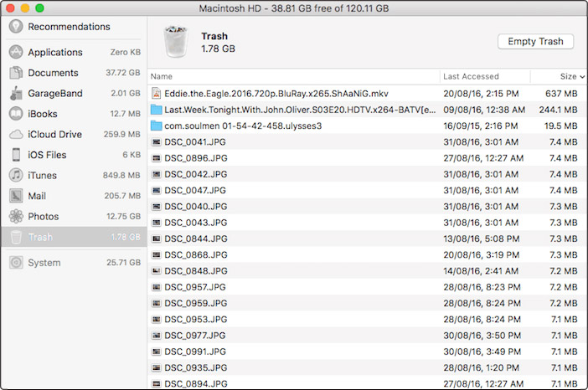Viewport: 588px width, 390px height.
Task: Click the Recommendations lightbulb icon
Action: pyautogui.click(x=16, y=27)
